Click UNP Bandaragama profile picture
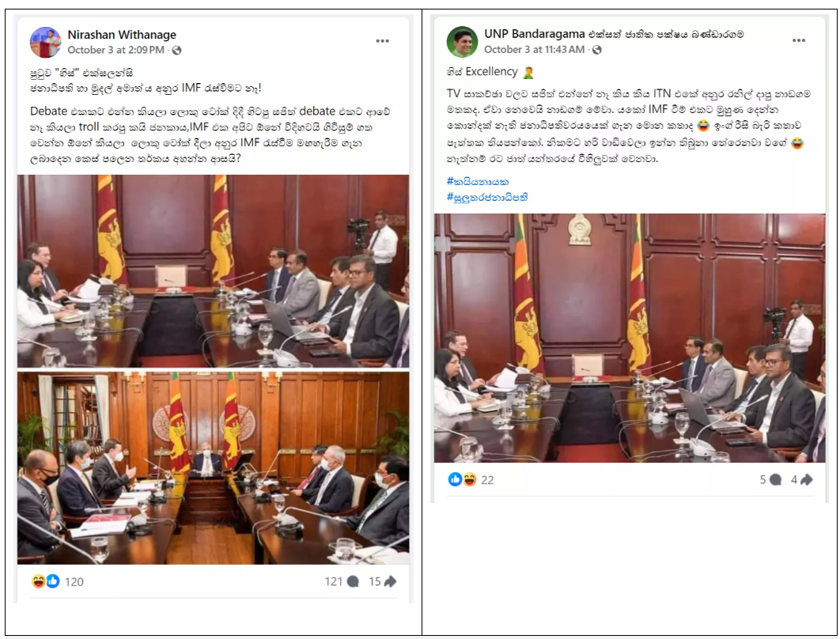 [x=462, y=41]
